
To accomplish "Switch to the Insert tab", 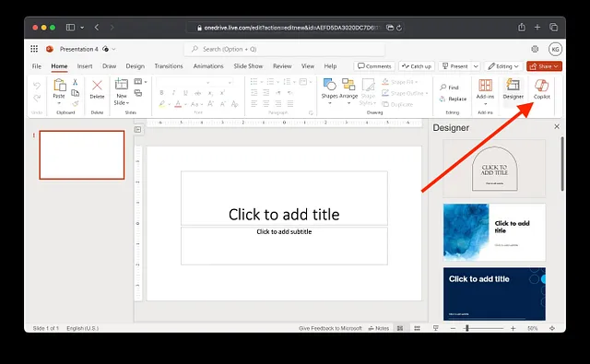I will click(85, 66).
